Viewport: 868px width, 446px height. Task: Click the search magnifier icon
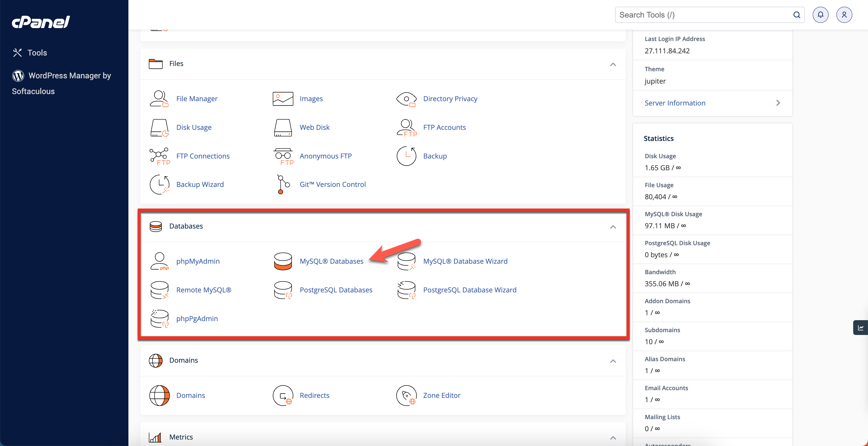(x=797, y=15)
